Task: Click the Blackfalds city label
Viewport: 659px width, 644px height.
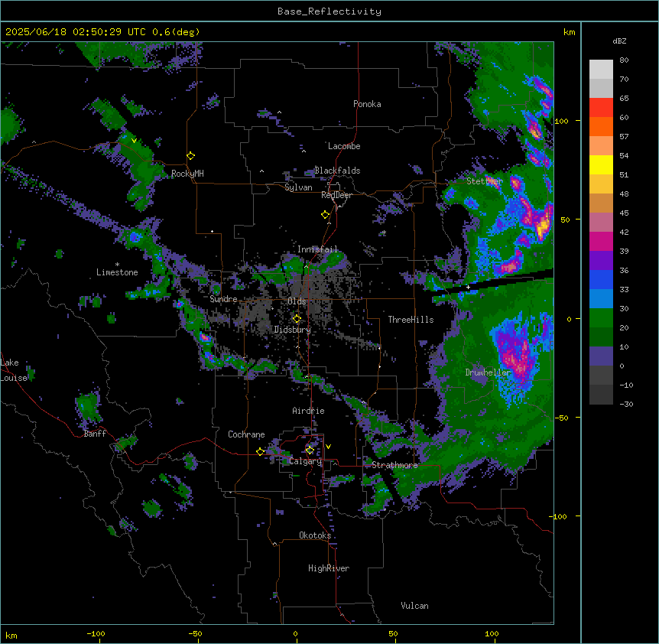Action: (337, 171)
